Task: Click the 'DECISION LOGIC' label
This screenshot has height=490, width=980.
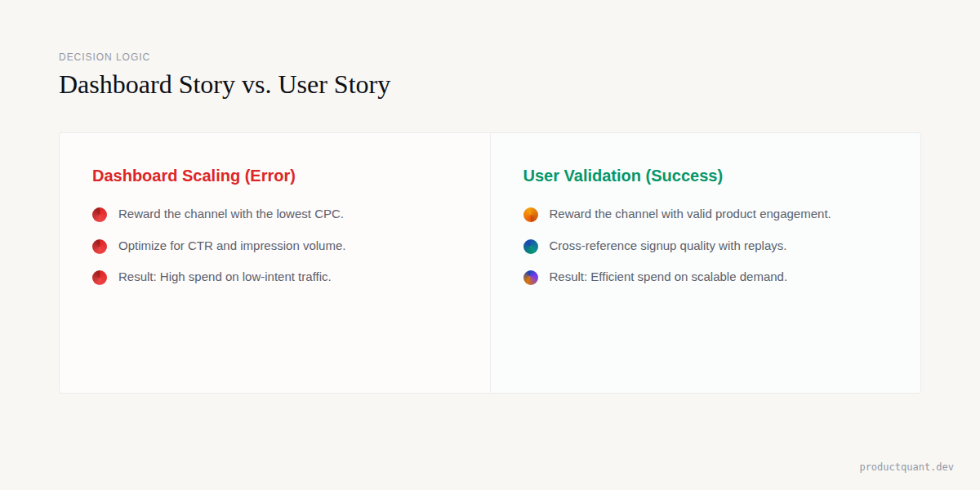Action: (x=105, y=57)
